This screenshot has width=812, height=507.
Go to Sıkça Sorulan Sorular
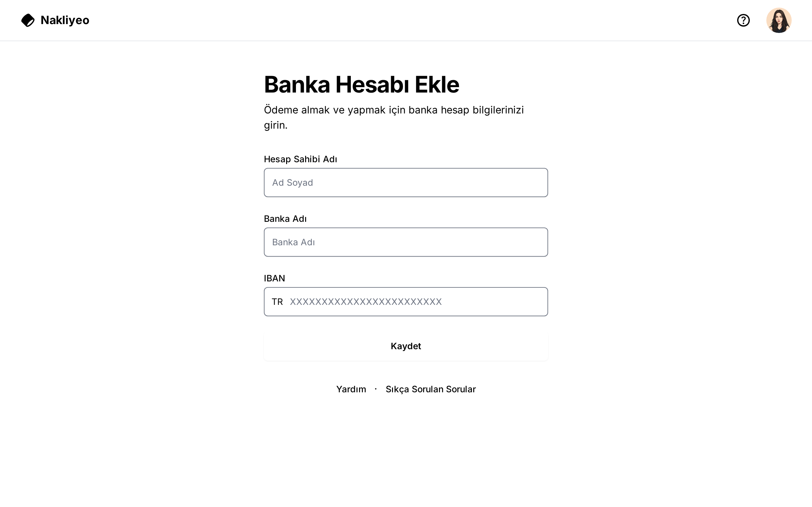pos(430,389)
